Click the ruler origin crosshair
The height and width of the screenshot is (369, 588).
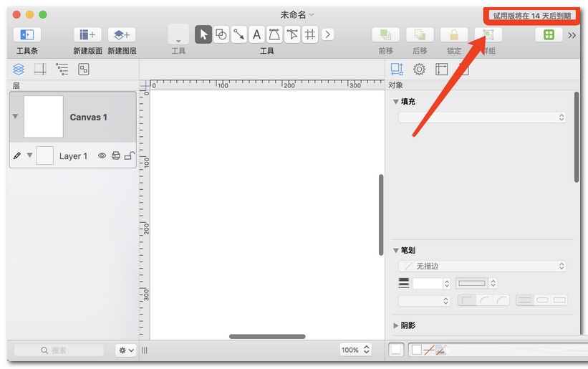[x=145, y=86]
